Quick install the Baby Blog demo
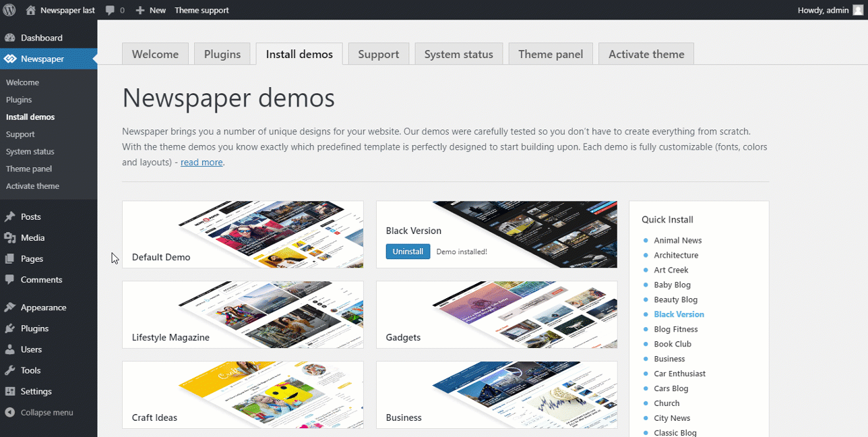868x437 pixels. pyautogui.click(x=672, y=285)
